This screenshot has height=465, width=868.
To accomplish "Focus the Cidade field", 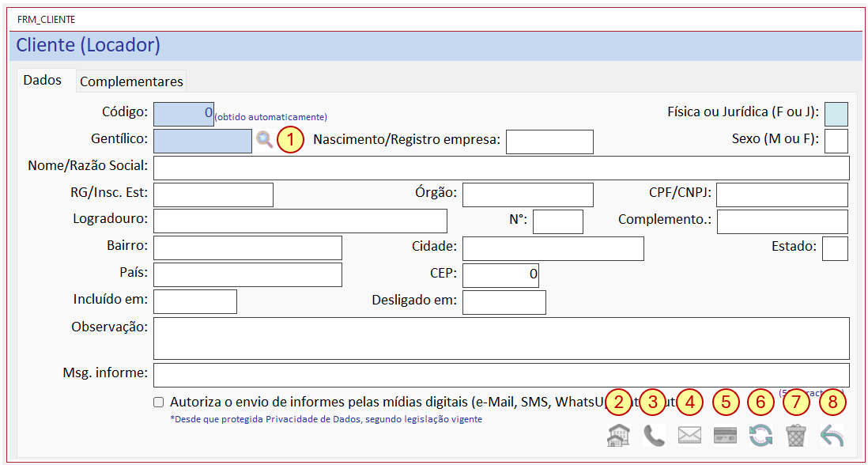I will coord(553,248).
